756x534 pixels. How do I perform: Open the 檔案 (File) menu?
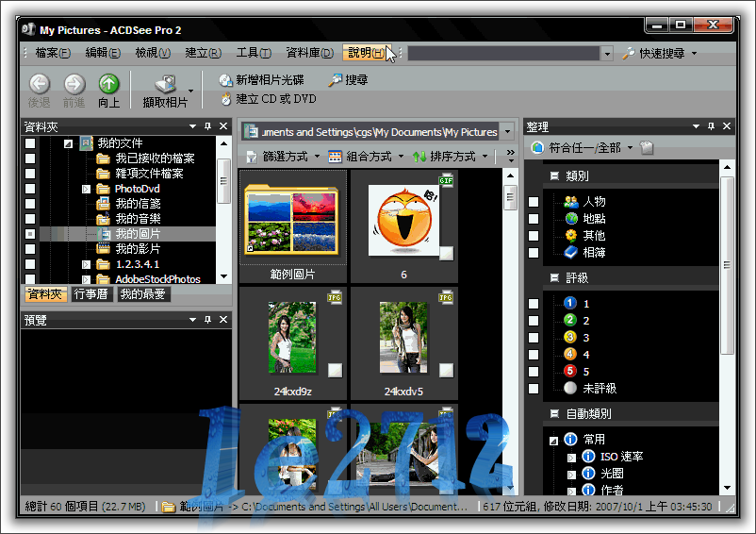coord(52,53)
